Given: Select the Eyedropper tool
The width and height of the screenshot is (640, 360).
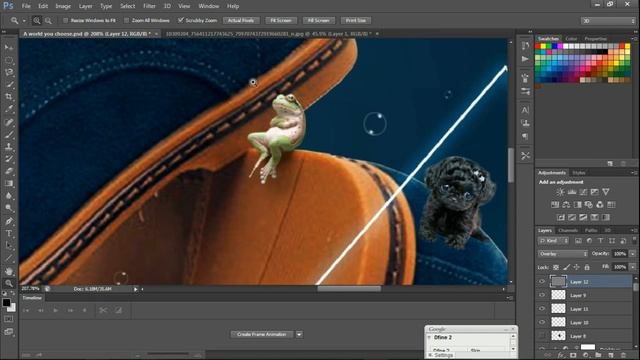Looking at the screenshot, I should click(9, 109).
